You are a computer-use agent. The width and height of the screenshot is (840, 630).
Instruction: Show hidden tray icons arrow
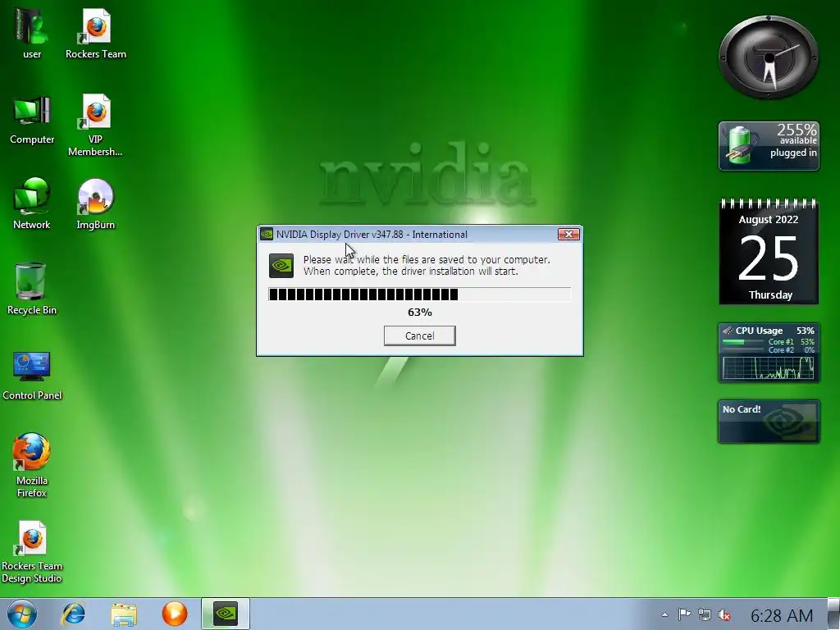664,615
